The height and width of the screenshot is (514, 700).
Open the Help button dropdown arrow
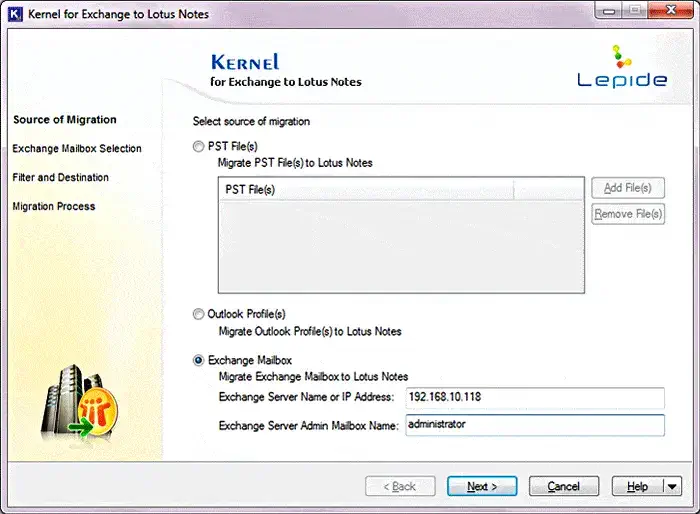pyautogui.click(x=672, y=486)
